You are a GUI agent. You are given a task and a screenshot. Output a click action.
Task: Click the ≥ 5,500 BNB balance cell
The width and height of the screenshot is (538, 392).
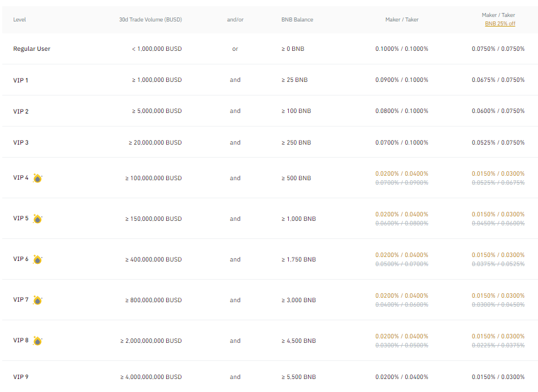[x=299, y=377]
